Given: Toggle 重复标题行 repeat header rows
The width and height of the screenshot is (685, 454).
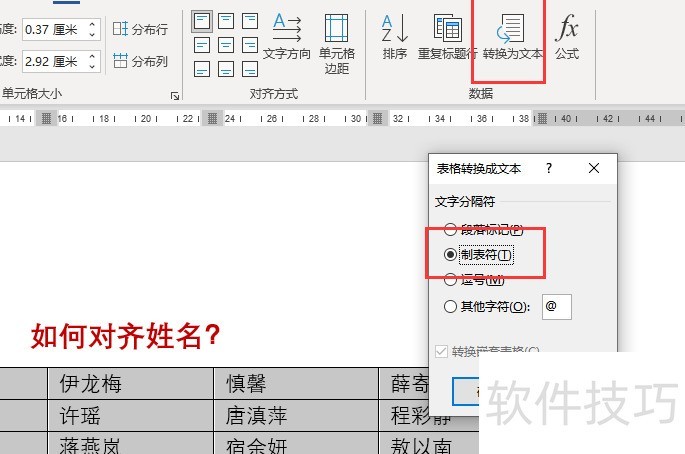Looking at the screenshot, I should [x=447, y=37].
